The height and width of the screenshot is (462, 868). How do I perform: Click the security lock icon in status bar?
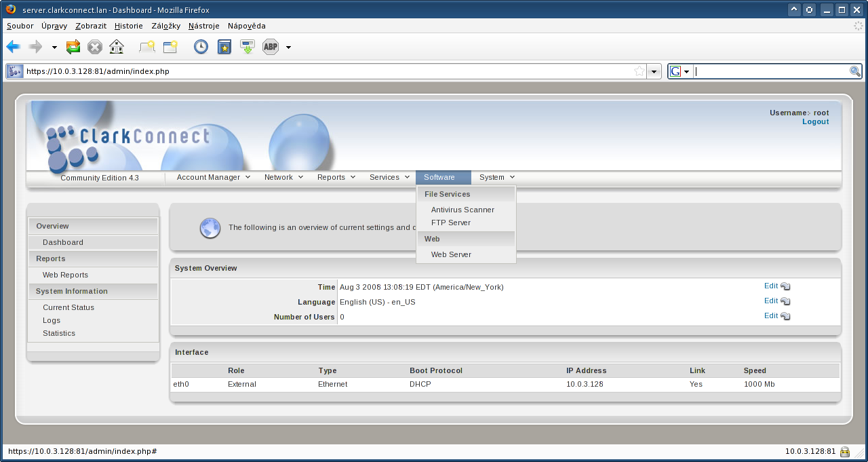point(845,451)
